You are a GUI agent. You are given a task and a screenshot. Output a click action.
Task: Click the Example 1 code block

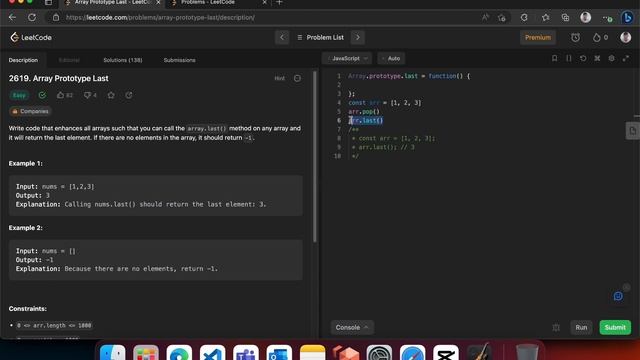tap(156, 196)
